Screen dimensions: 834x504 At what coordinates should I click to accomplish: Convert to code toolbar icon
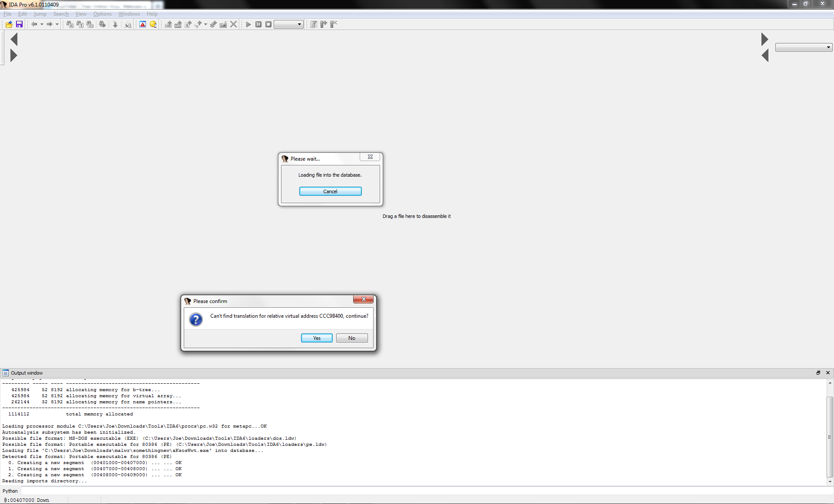coord(168,24)
